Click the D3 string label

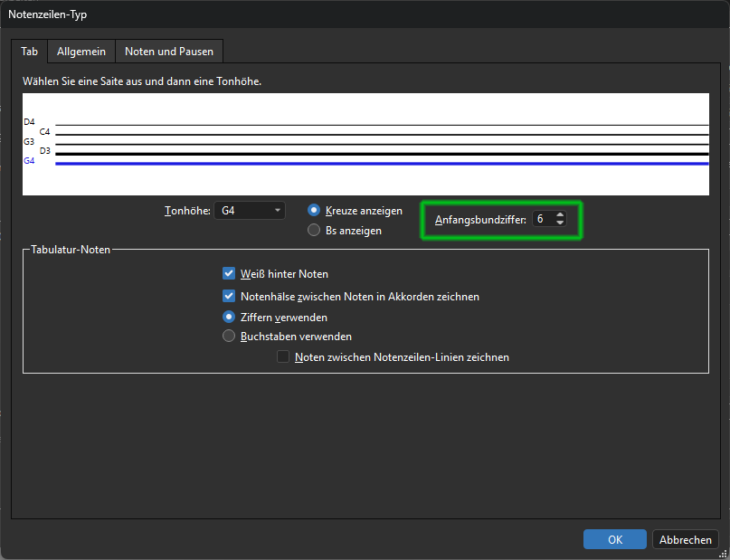click(44, 151)
